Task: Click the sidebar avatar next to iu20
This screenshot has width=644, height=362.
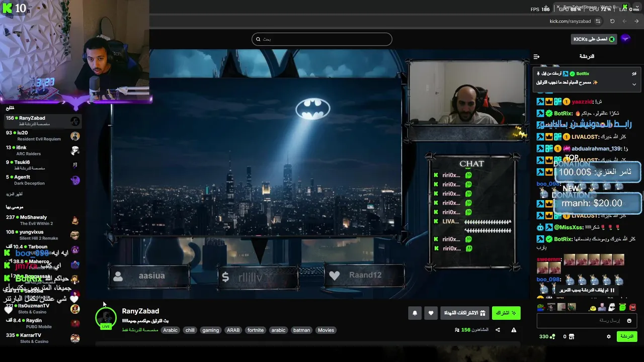Action: coord(75,136)
